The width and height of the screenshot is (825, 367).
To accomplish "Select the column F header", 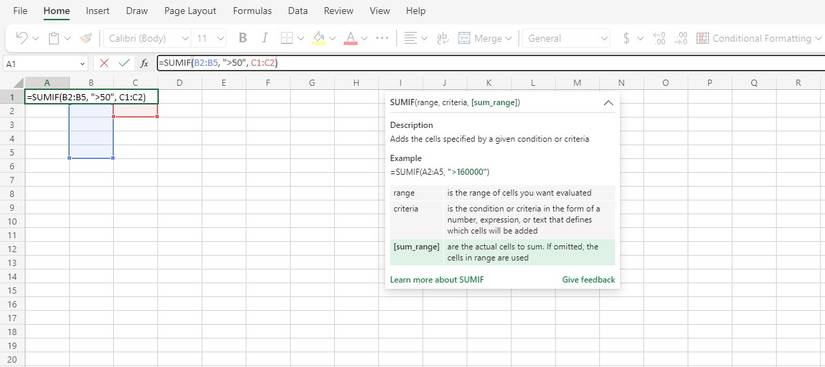I will pyautogui.click(x=268, y=83).
